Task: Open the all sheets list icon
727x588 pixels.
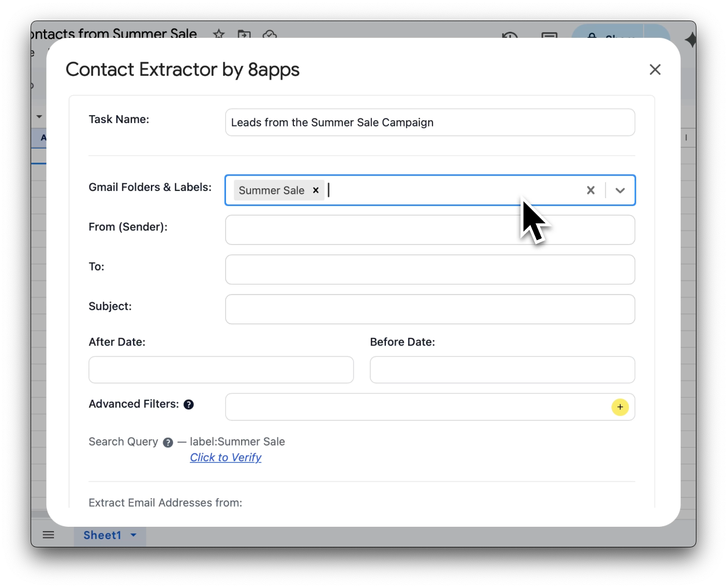Action: (48, 535)
